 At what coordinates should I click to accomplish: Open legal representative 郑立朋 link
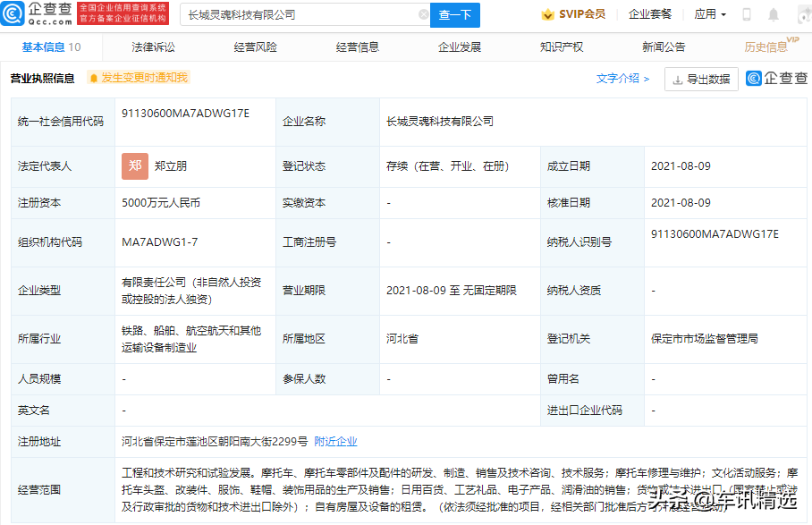(171, 166)
